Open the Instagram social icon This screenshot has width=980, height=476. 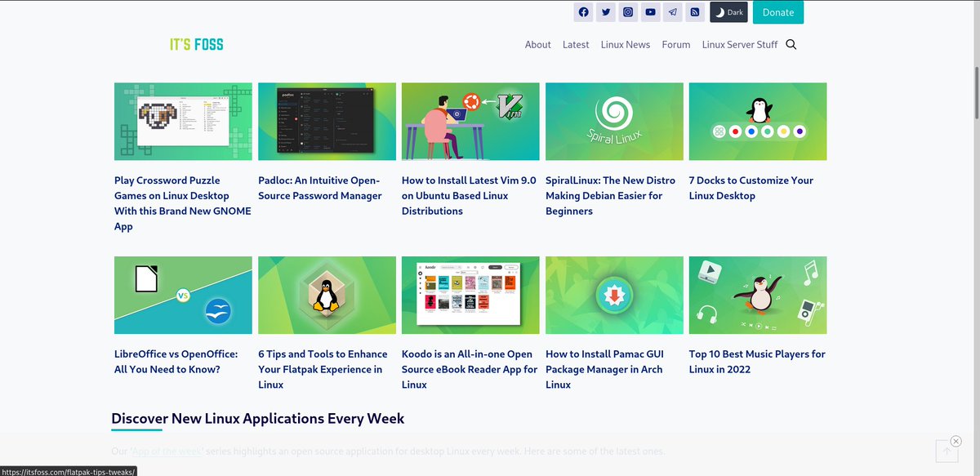[x=628, y=12]
